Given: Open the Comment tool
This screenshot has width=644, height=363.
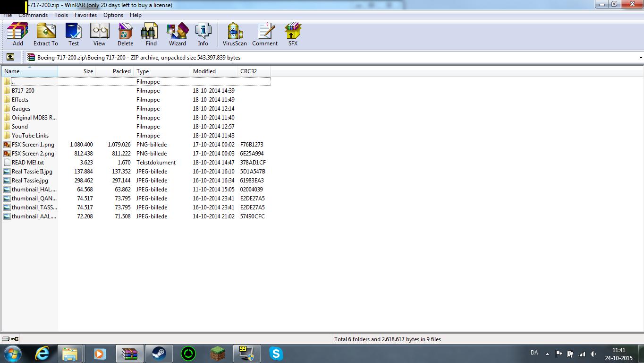Looking at the screenshot, I should click(x=265, y=35).
